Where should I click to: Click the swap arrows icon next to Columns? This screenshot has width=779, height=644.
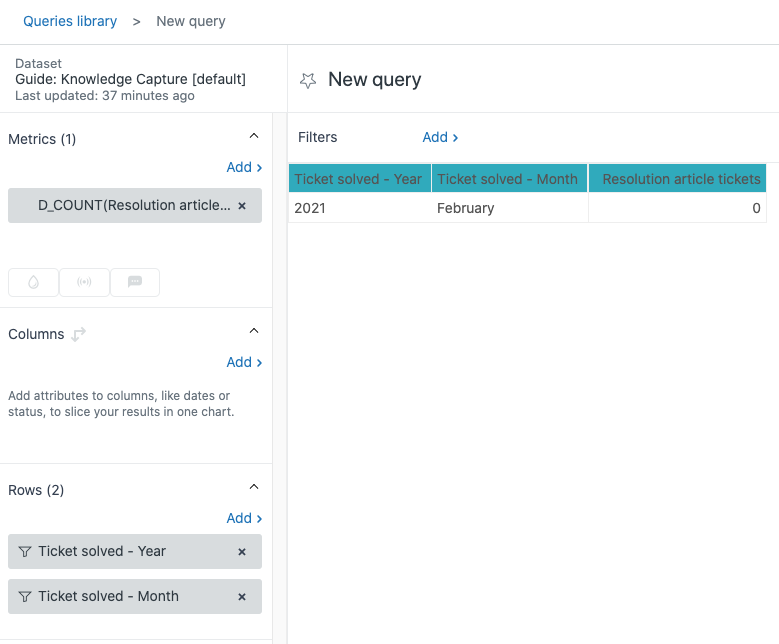tap(78, 334)
